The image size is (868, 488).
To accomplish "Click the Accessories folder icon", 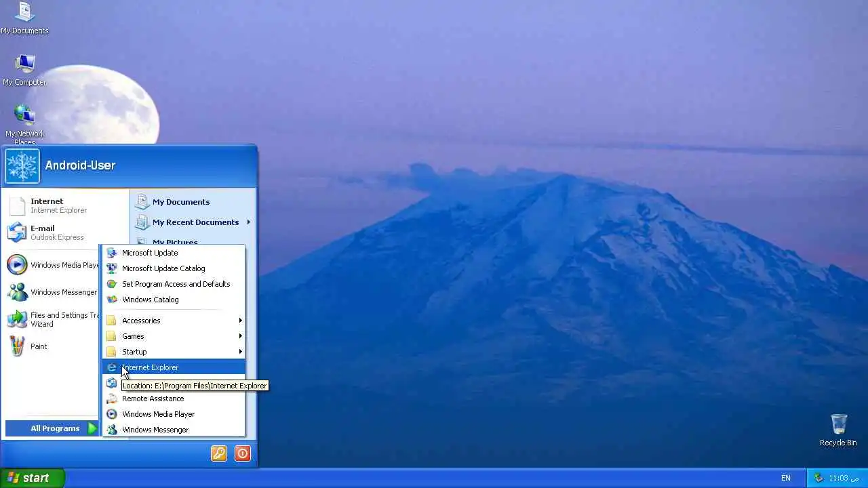I will 112,321.
